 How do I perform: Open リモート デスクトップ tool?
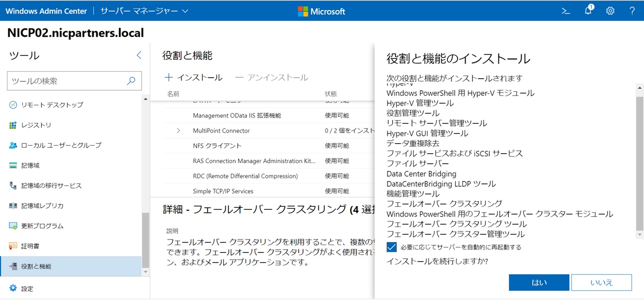pyautogui.click(x=51, y=105)
